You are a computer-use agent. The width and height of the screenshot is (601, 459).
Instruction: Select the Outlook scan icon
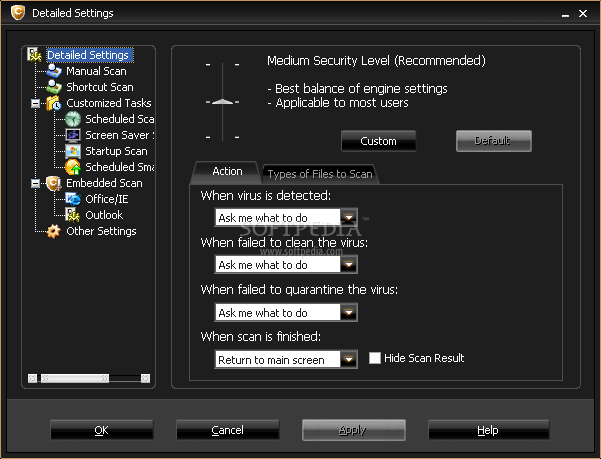pos(73,215)
